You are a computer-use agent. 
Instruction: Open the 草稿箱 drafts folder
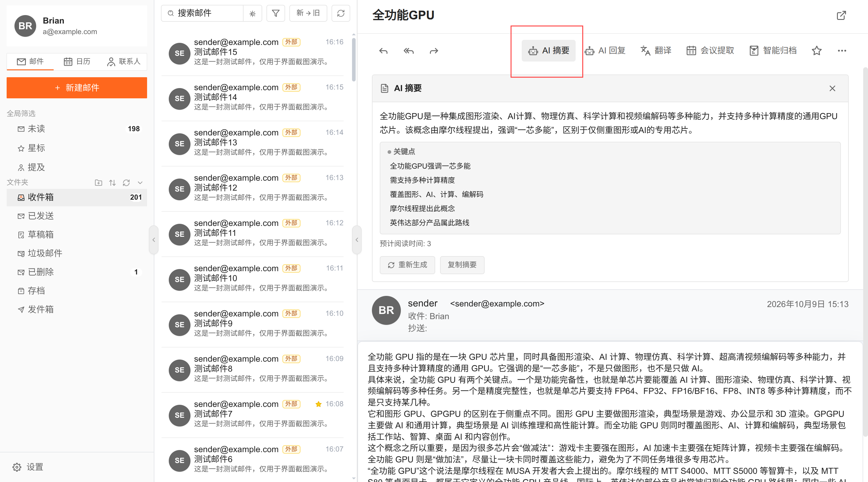pos(77,235)
